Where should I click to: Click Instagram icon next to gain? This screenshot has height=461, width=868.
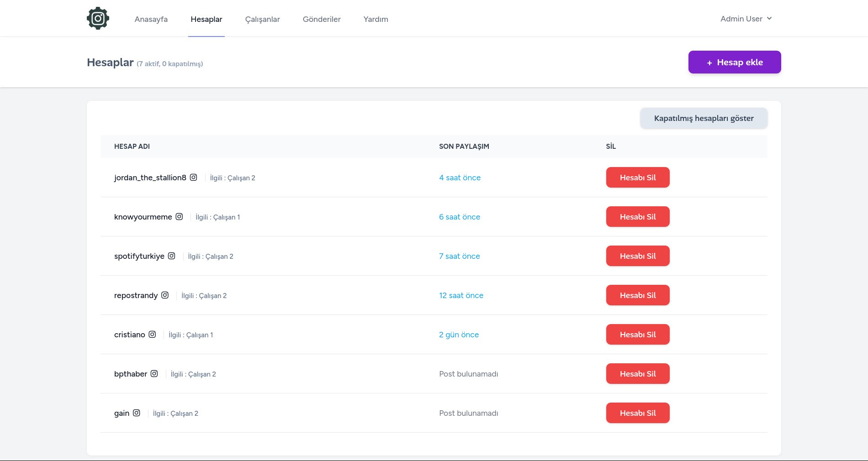click(x=137, y=413)
